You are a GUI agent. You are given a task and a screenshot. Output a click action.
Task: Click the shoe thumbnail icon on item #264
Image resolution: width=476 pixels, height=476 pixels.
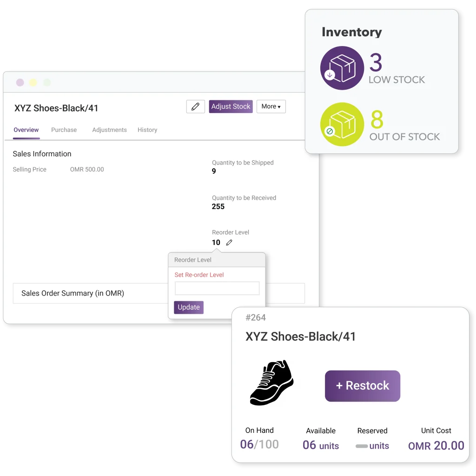coord(272,383)
